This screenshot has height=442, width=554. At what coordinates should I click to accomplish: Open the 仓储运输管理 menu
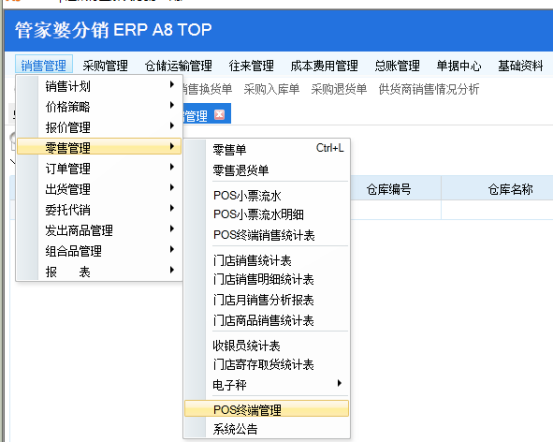[x=178, y=66]
